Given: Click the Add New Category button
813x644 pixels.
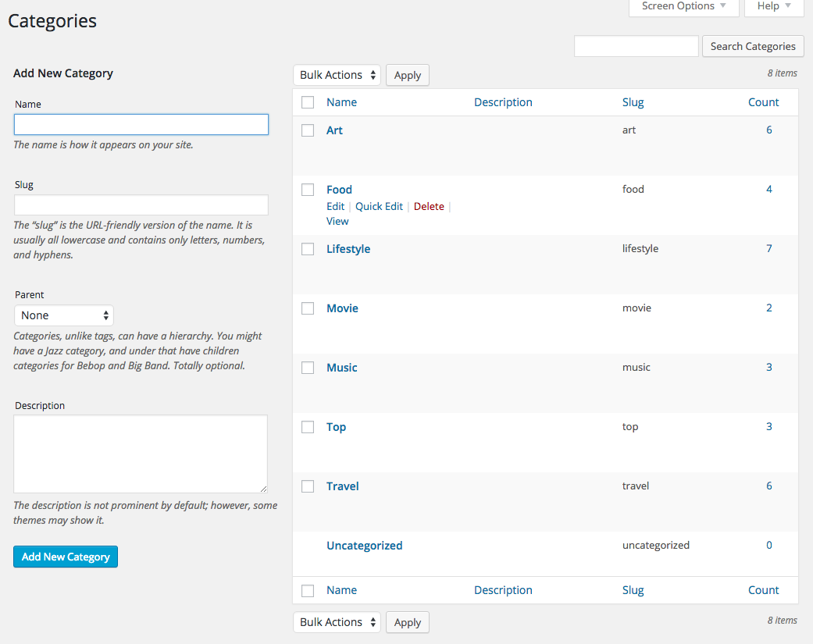Looking at the screenshot, I should pos(65,557).
